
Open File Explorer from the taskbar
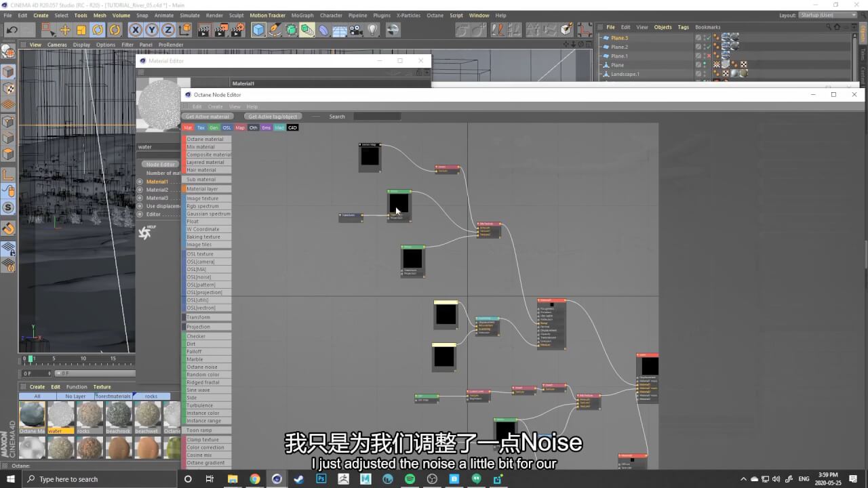(232, 479)
